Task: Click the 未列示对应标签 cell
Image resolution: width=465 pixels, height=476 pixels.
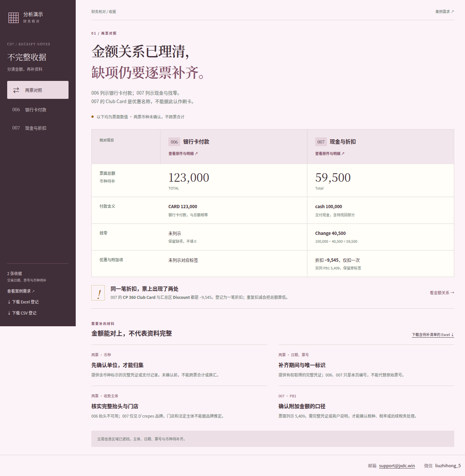Action: coord(183,260)
